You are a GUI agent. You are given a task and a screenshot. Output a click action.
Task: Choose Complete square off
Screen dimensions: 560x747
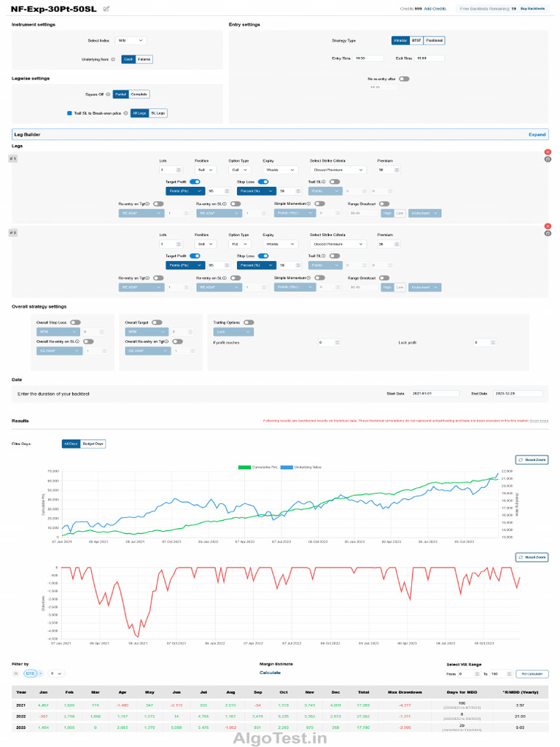point(139,94)
